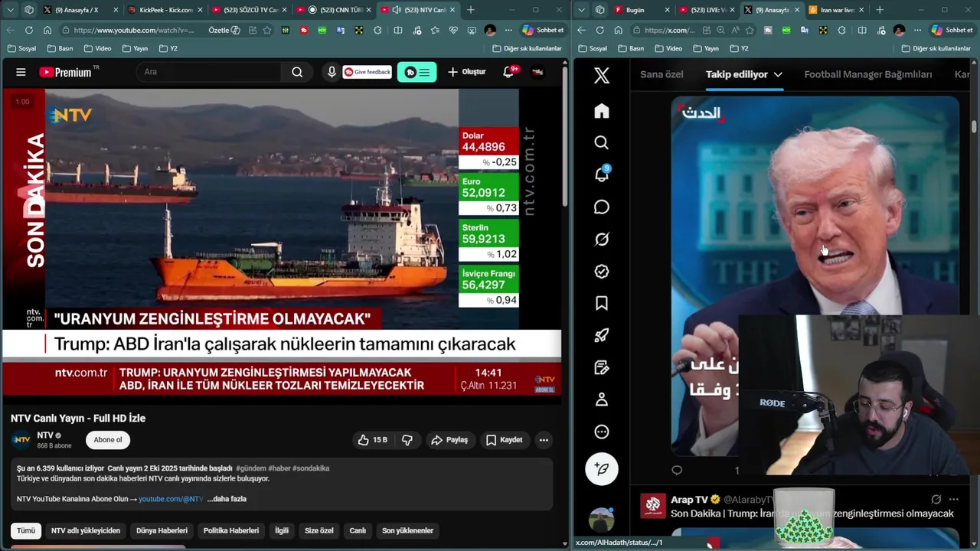Open Yayın bookmarks folder in left browser

[135, 48]
